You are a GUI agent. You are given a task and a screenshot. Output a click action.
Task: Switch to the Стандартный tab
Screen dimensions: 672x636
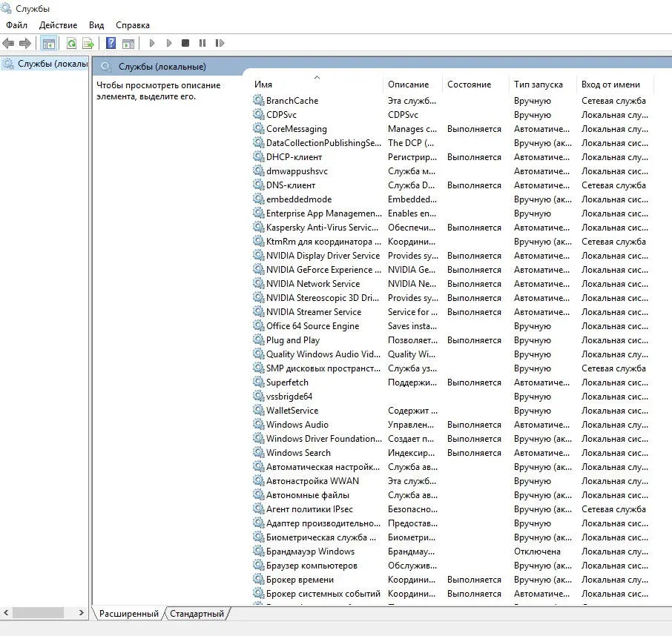pos(197,614)
